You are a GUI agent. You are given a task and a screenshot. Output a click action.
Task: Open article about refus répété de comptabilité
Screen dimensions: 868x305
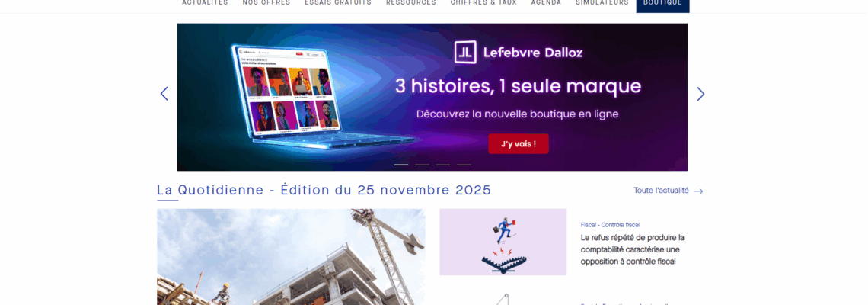tap(633, 249)
